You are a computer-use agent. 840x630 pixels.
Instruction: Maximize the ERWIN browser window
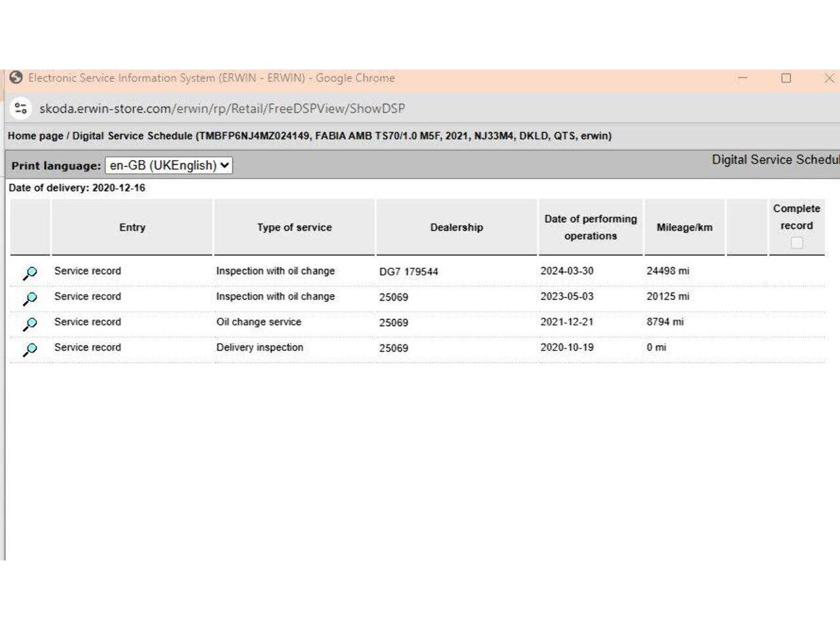coord(786,78)
